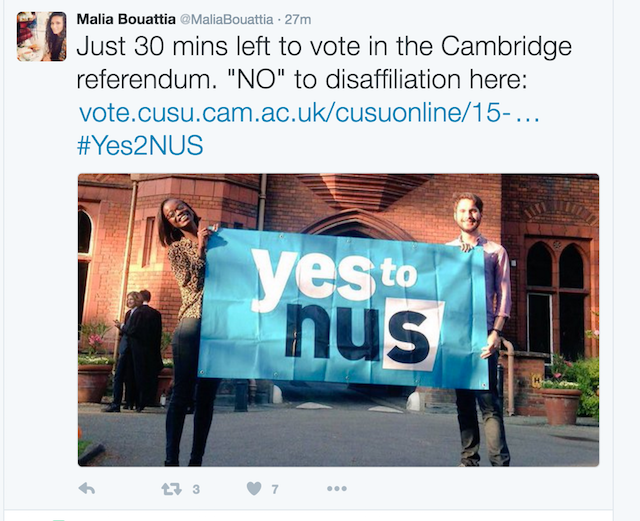
Task: Follow the #Yes2NUS hashtag
Action: tap(140, 146)
